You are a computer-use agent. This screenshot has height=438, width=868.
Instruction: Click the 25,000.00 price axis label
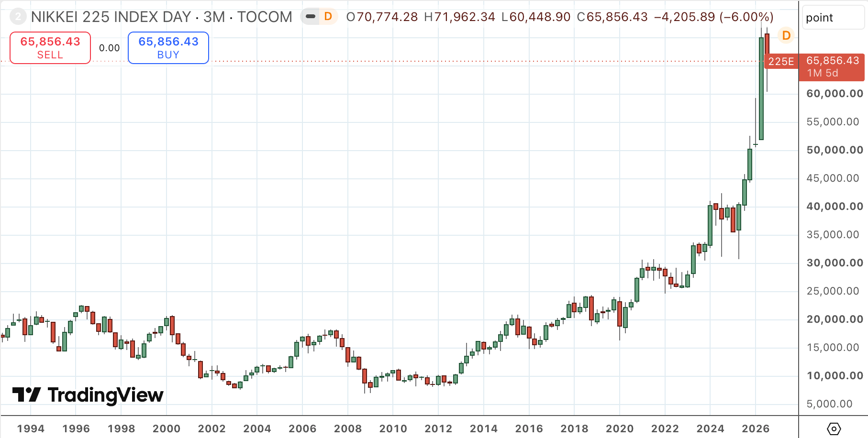point(833,291)
